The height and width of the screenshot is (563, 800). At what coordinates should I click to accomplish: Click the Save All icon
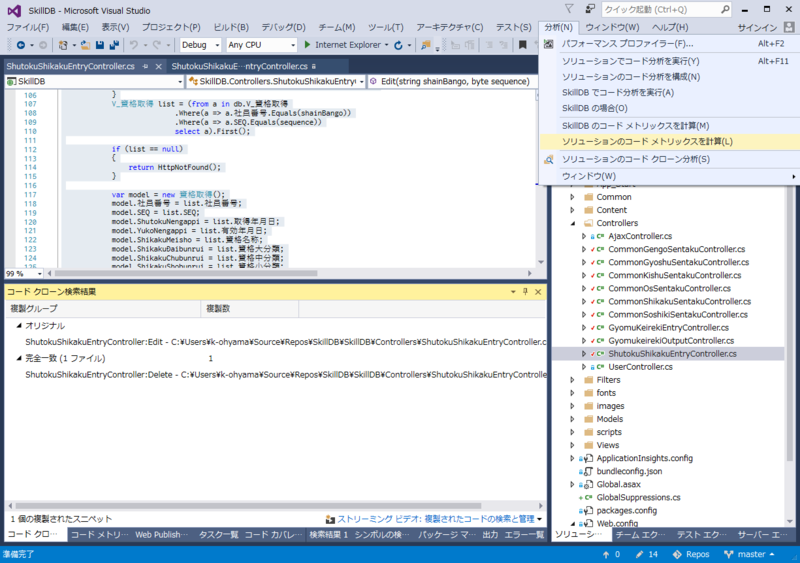[114, 45]
